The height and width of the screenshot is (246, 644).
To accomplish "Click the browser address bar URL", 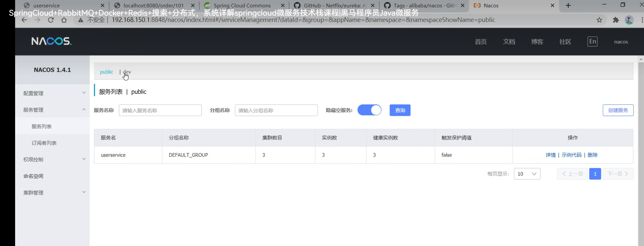I will [303, 20].
